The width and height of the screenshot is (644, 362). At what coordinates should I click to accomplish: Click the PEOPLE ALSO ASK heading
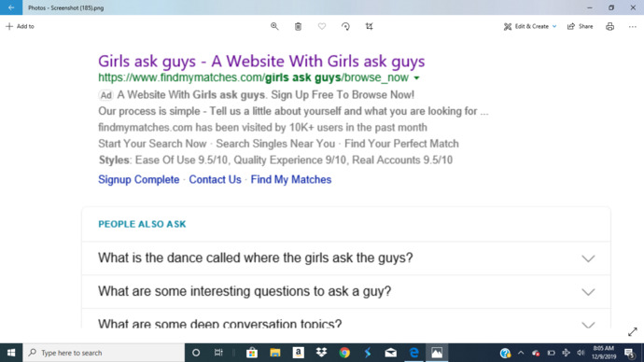click(142, 224)
